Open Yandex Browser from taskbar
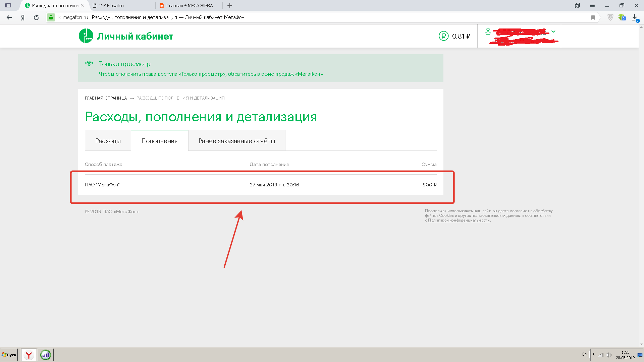644x362 pixels. pos(29,355)
